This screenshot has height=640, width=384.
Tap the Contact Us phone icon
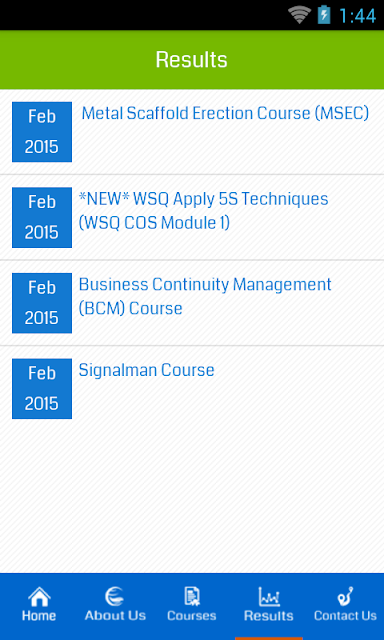click(x=345, y=597)
